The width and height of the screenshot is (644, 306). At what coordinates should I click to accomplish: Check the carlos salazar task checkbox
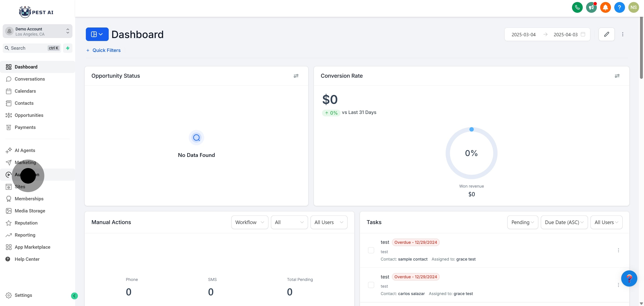(371, 285)
